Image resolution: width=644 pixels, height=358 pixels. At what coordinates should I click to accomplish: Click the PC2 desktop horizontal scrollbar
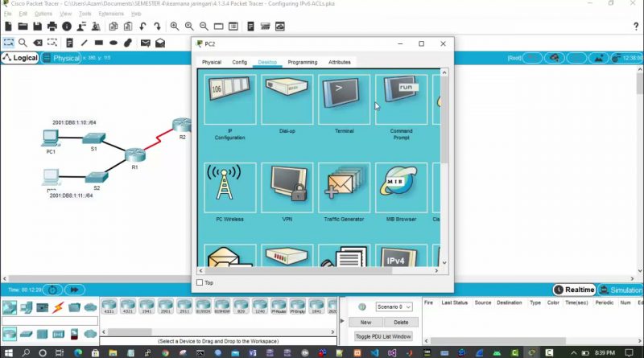(299, 270)
